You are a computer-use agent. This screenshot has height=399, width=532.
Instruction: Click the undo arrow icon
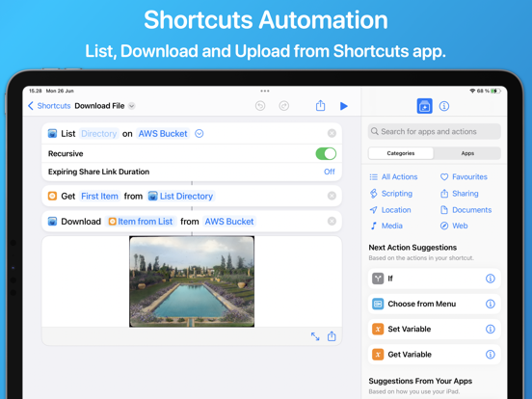coord(260,106)
